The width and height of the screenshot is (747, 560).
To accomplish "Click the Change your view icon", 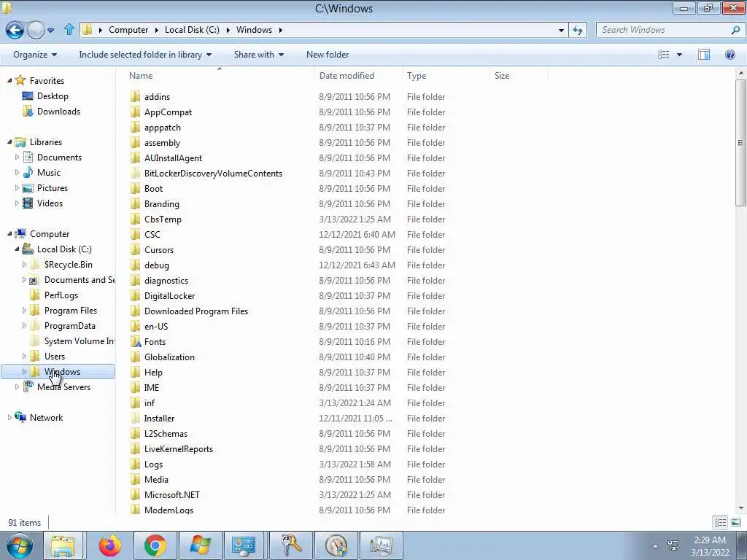I will coord(664,55).
